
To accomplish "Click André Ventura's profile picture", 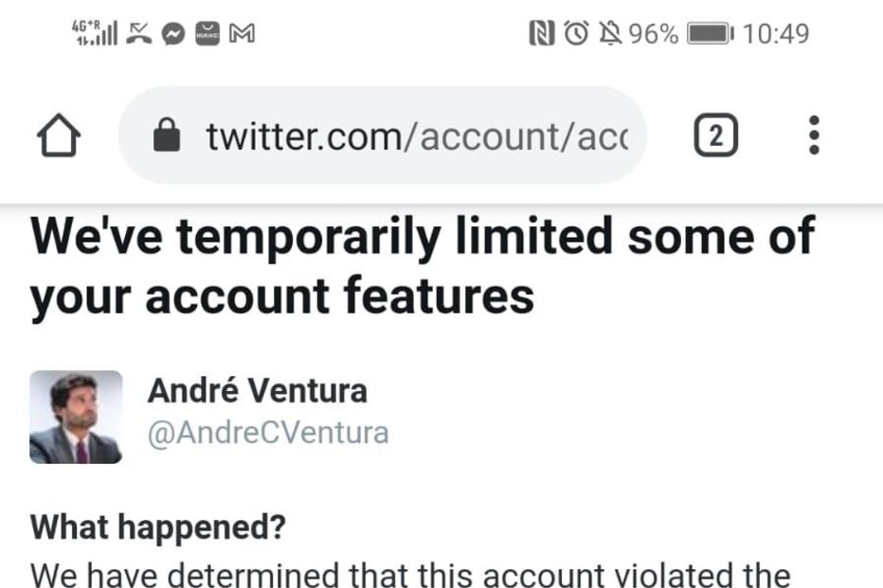I will tap(76, 417).
